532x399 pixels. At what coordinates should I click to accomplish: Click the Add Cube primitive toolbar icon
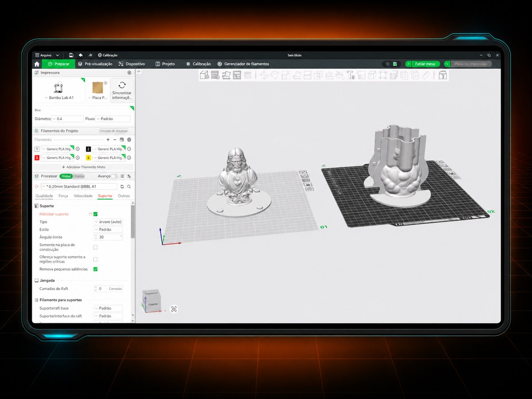[x=204, y=75]
